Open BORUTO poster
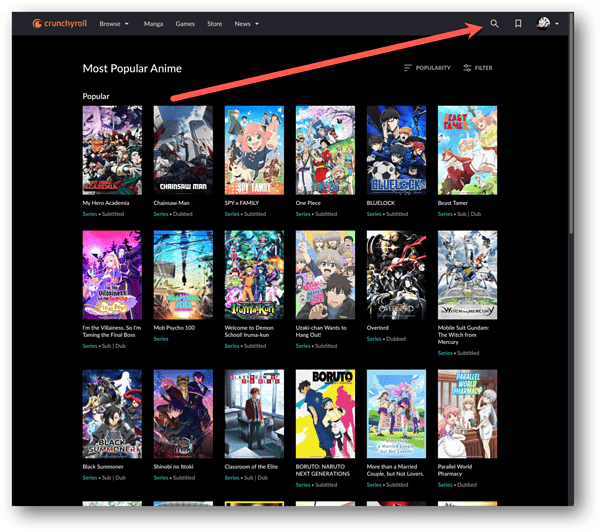Screen dimensions: 600x532 tap(325, 414)
